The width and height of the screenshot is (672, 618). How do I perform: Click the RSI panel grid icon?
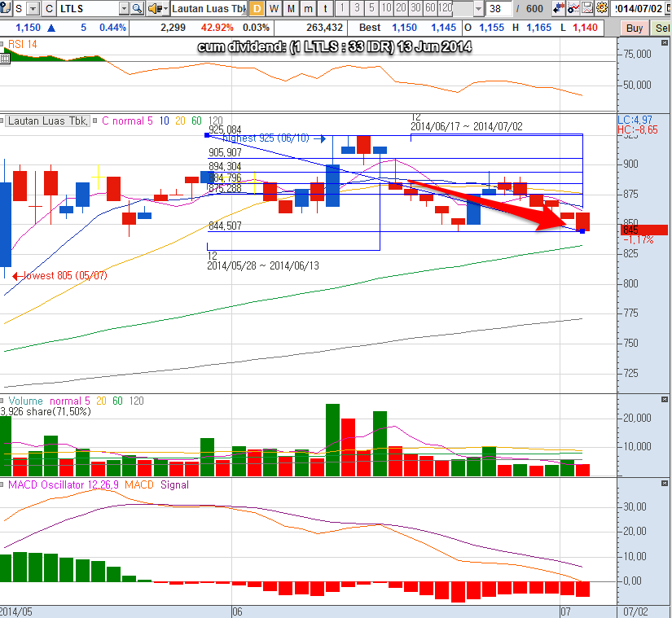[5, 59]
